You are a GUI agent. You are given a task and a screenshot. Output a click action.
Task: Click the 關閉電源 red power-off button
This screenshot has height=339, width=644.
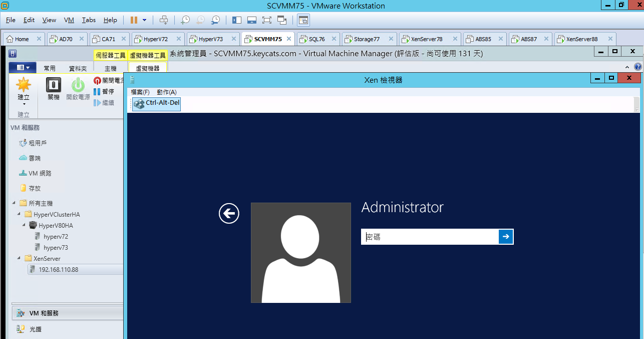[x=109, y=80]
